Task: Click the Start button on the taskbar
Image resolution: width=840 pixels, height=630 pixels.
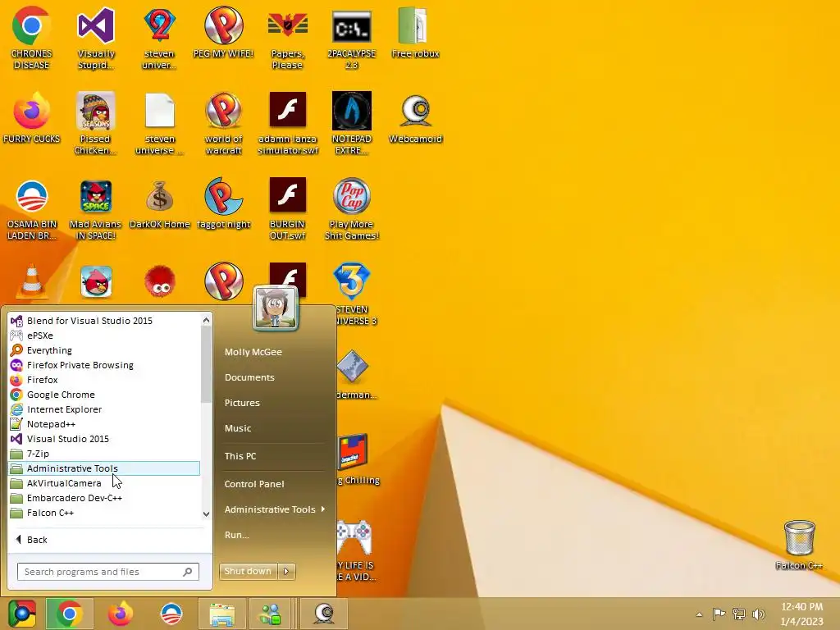Action: pos(22,614)
